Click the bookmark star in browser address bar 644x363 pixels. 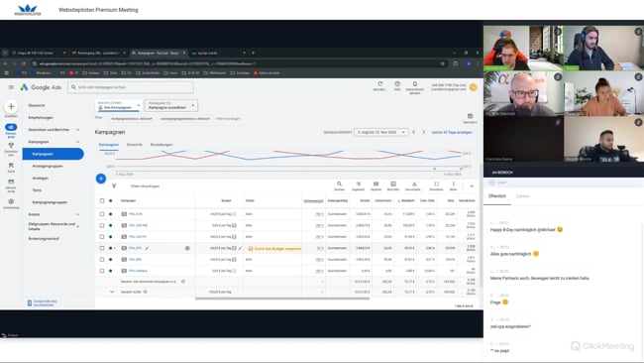click(443, 63)
